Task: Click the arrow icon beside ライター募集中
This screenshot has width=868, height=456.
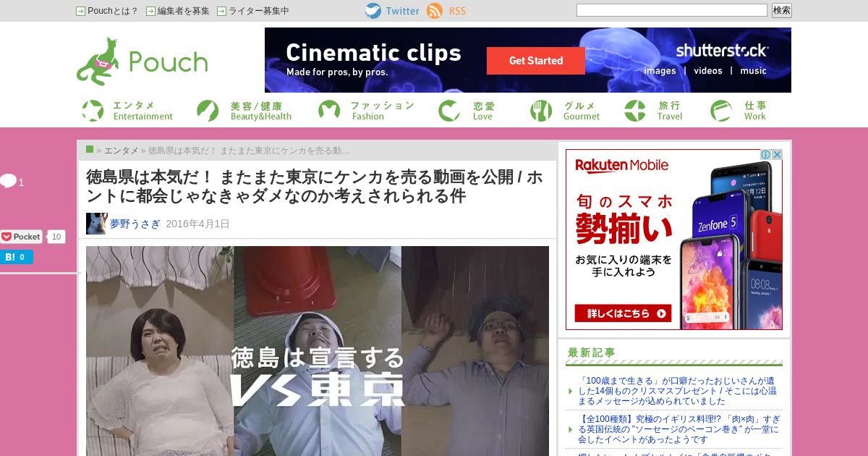Action: click(x=221, y=11)
